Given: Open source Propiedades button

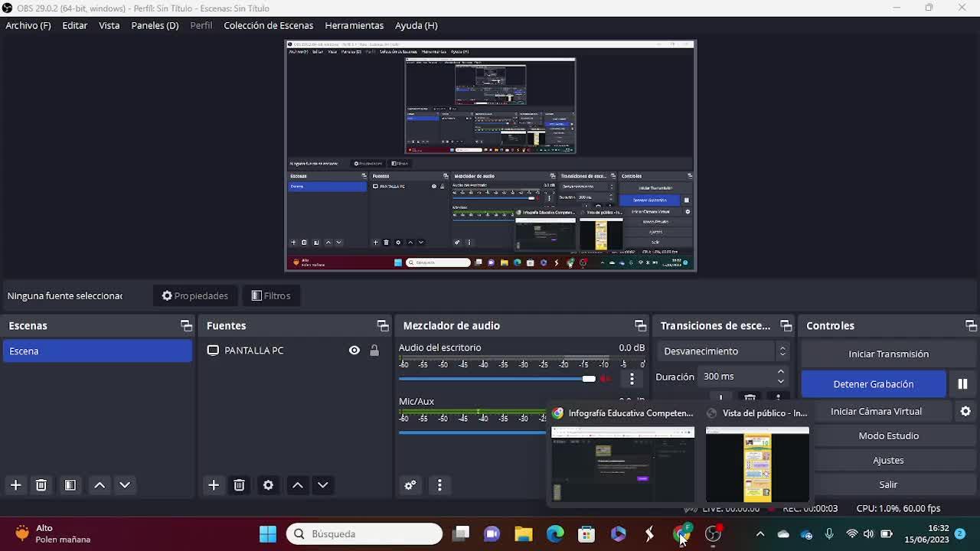Looking at the screenshot, I should click(194, 295).
